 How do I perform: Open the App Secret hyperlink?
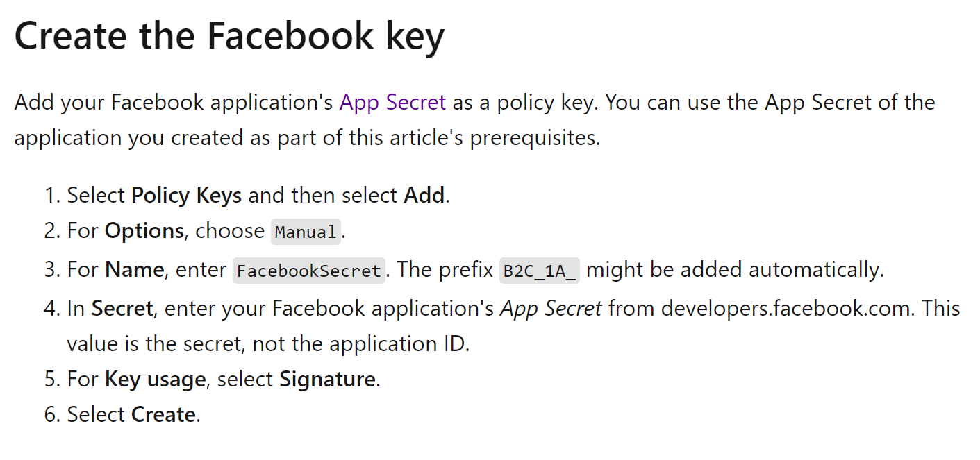coord(392,103)
